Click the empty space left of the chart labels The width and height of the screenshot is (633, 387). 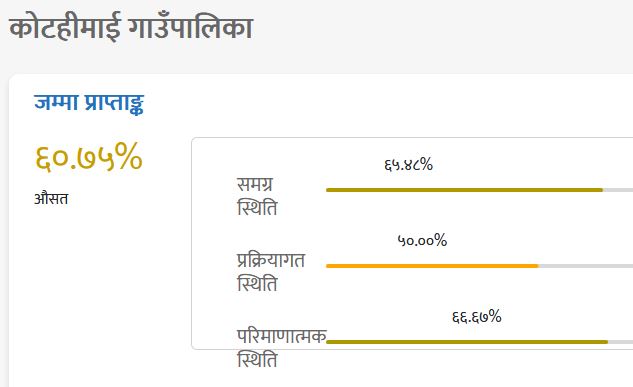click(214, 242)
